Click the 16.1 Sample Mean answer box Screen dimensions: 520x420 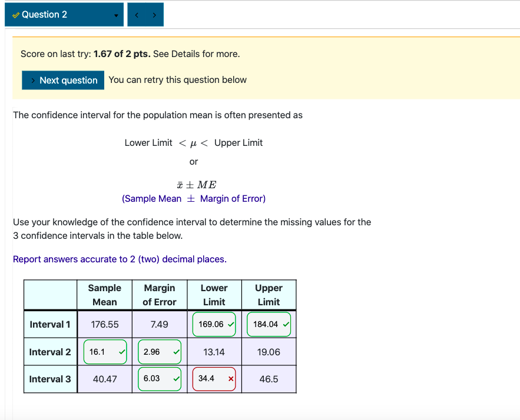tap(105, 351)
